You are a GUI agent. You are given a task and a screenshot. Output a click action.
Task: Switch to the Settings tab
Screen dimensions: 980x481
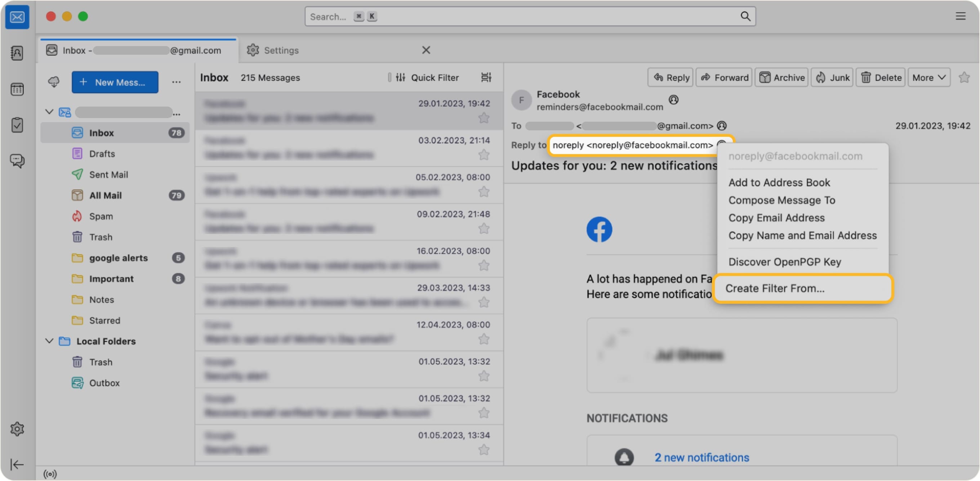(281, 50)
